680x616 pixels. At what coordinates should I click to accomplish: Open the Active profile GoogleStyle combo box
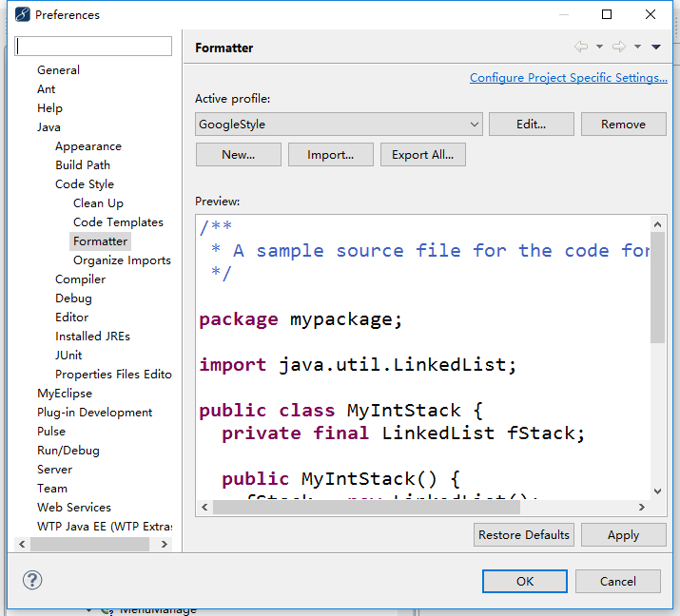coord(339,125)
